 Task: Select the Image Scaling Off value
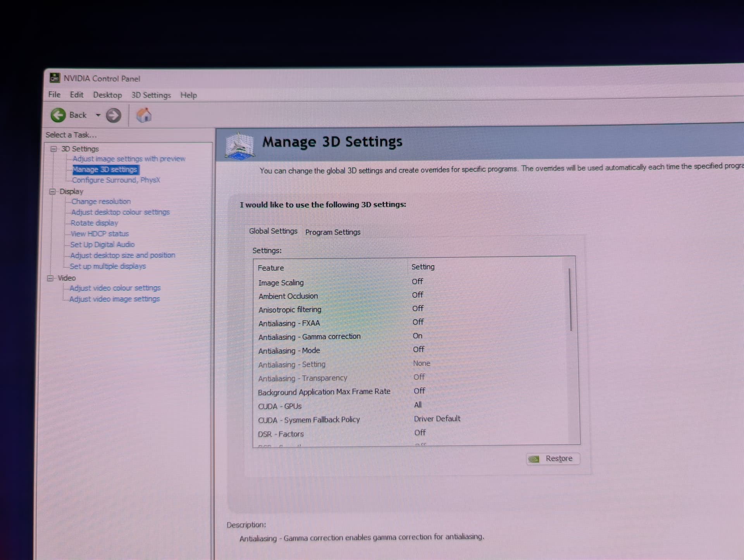(x=417, y=282)
